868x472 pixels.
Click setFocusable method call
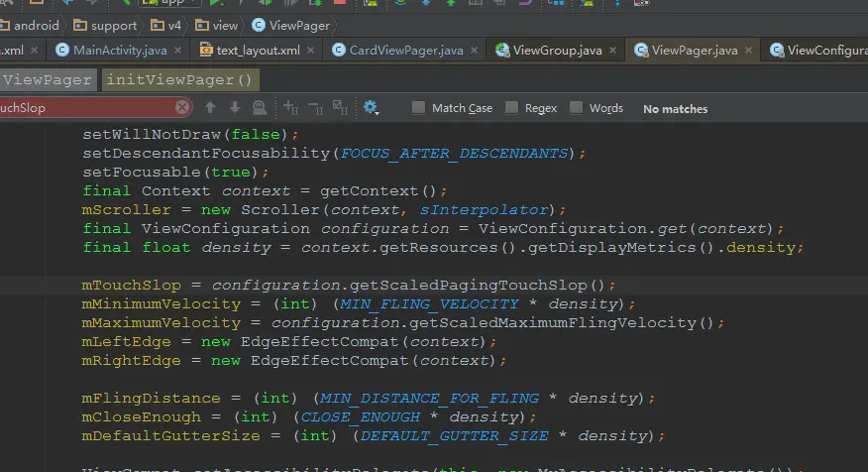(142, 173)
